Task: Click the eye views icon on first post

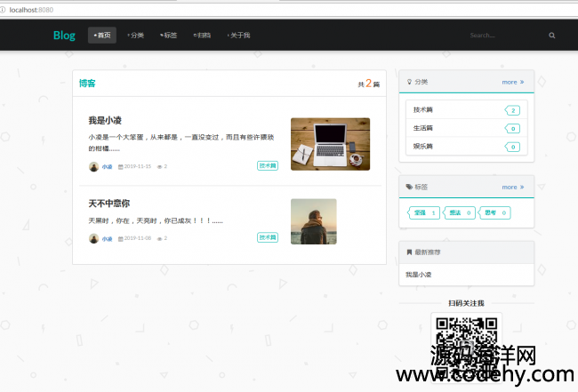Action: pos(159,166)
